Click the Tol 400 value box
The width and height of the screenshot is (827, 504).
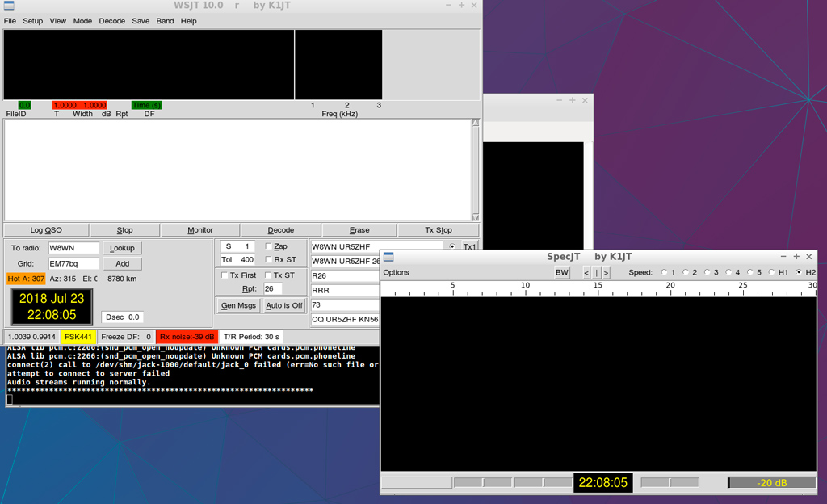pos(238,260)
